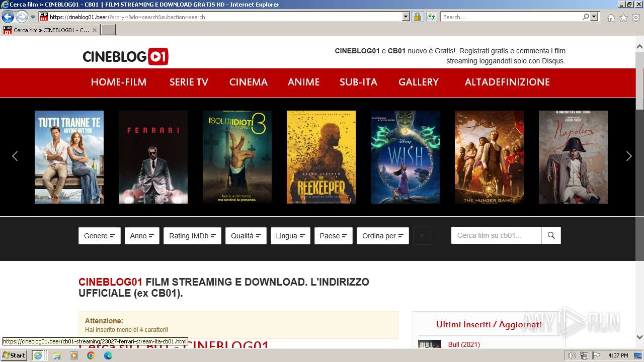
Task: Submit site search with magnifier button
Action: point(551,235)
